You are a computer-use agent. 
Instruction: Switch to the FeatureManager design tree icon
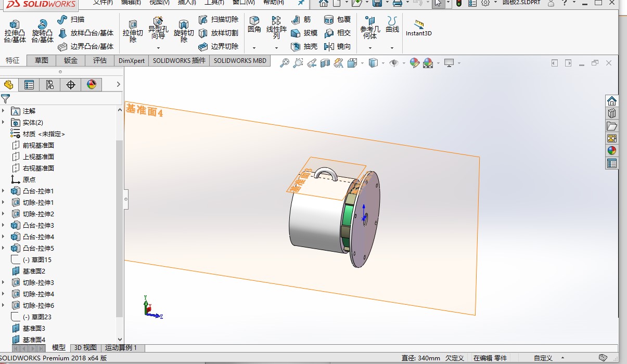(8, 85)
